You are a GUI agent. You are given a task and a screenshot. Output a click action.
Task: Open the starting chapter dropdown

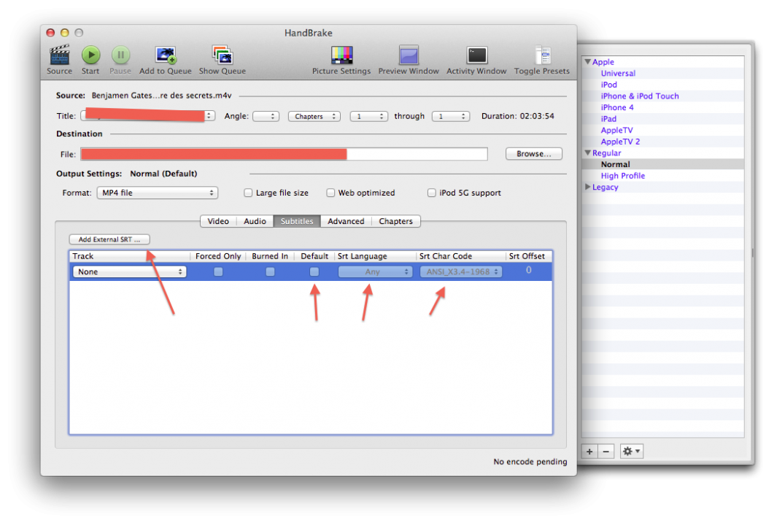(369, 116)
